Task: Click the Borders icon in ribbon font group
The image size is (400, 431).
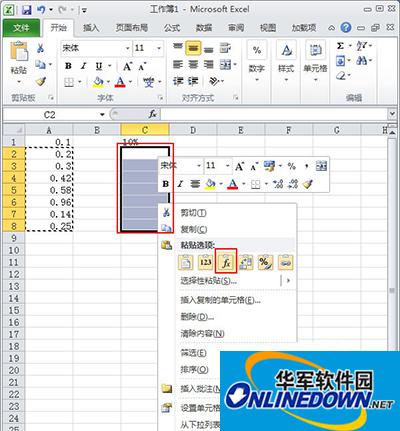Action: click(x=69, y=81)
